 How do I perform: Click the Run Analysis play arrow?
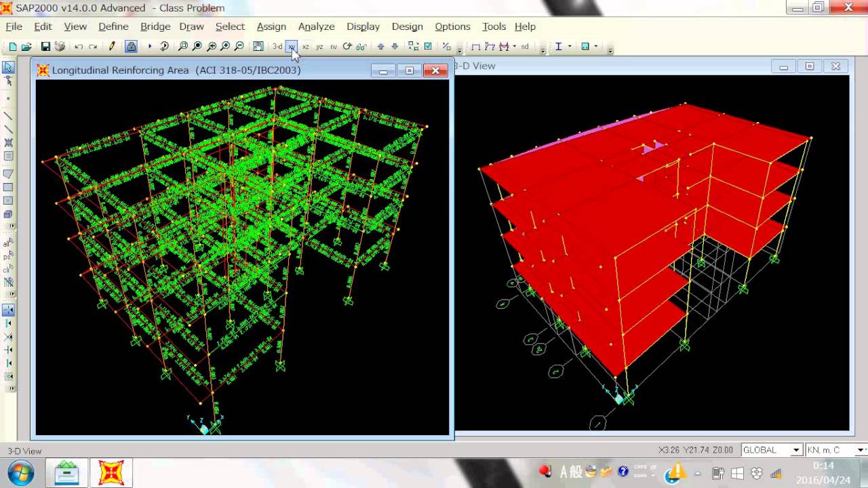149,47
